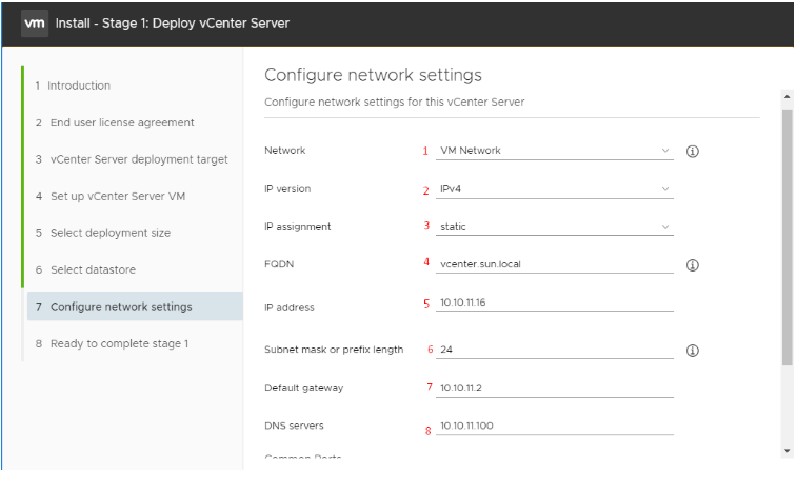800x500 pixels.
Task: Show info for the FQDN field
Action: (692, 265)
